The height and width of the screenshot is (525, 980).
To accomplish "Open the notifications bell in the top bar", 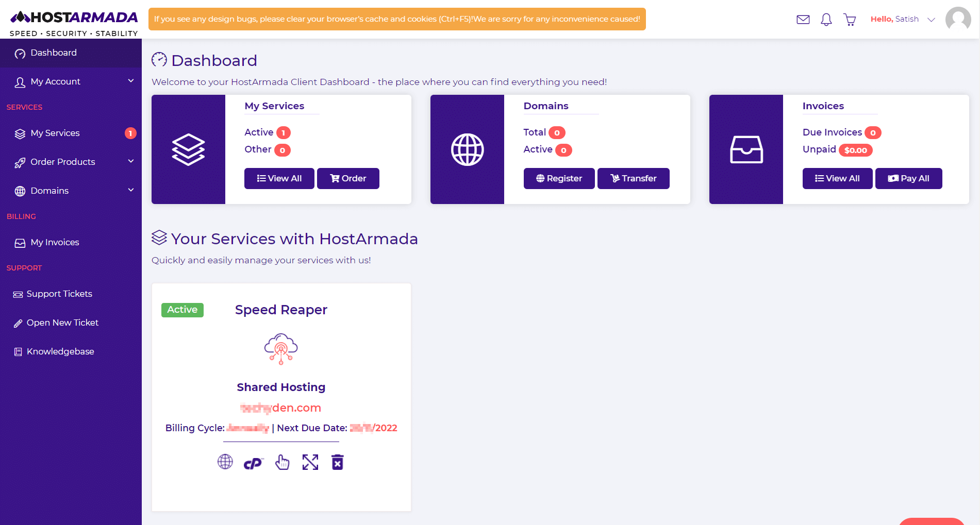I will pos(826,19).
